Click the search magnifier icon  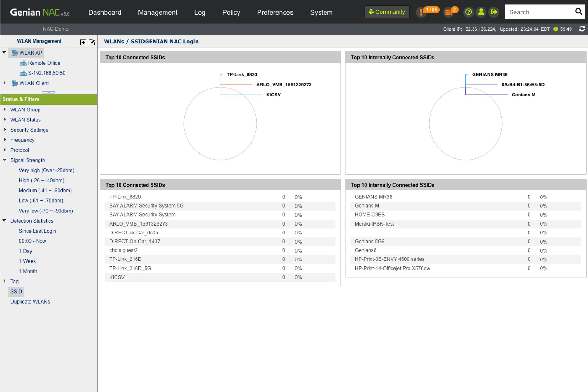pyautogui.click(x=578, y=11)
